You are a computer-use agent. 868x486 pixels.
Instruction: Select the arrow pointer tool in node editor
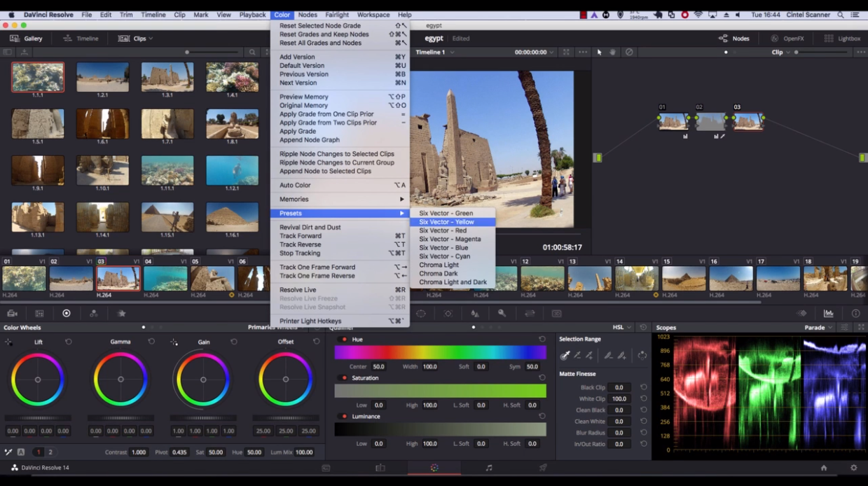pos(599,53)
